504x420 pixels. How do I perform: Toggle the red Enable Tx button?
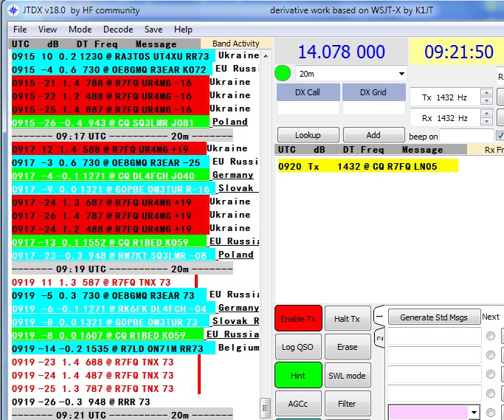pyautogui.click(x=298, y=318)
